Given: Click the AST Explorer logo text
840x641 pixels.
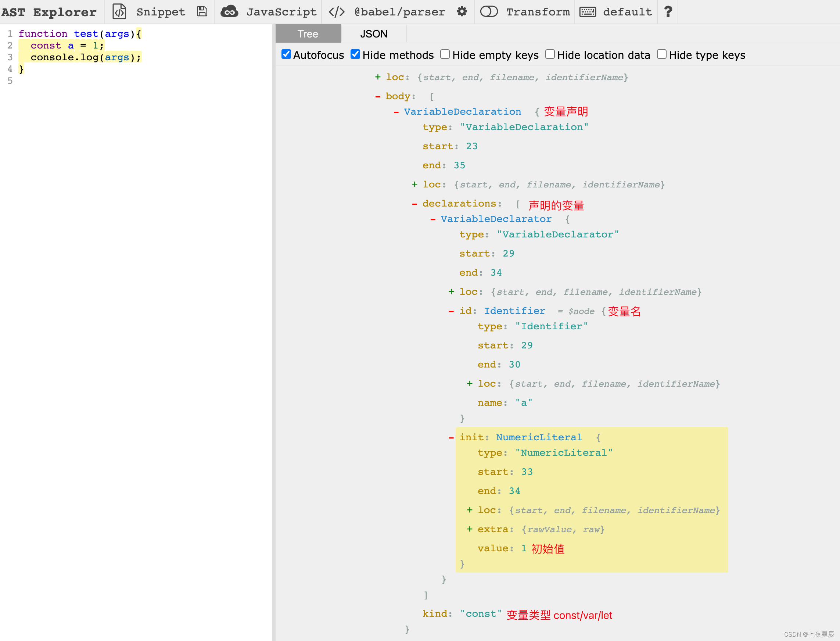Looking at the screenshot, I should (49, 12).
